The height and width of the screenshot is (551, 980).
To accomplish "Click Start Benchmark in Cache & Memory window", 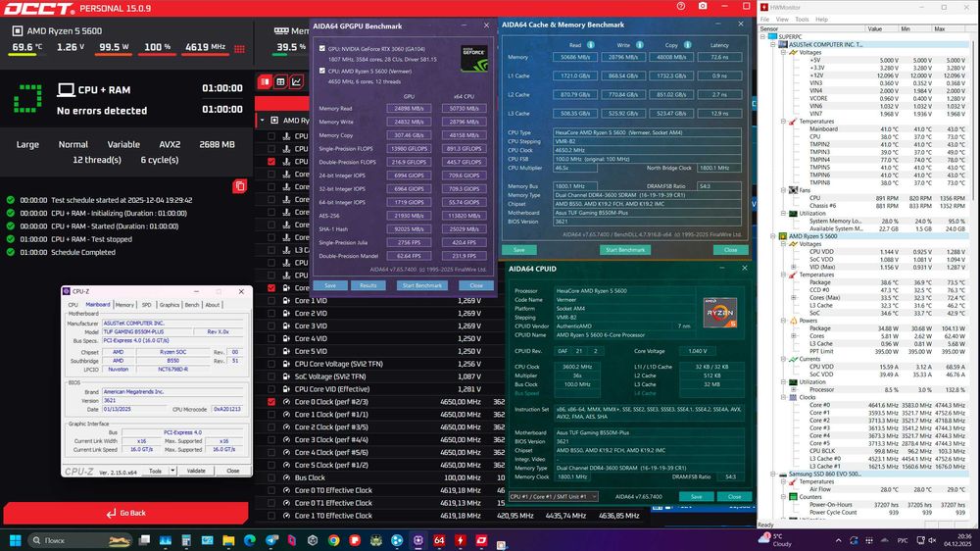I will click(x=625, y=250).
